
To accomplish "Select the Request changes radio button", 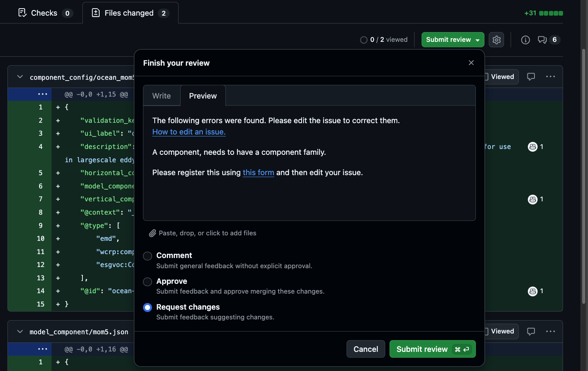I will coord(147,308).
